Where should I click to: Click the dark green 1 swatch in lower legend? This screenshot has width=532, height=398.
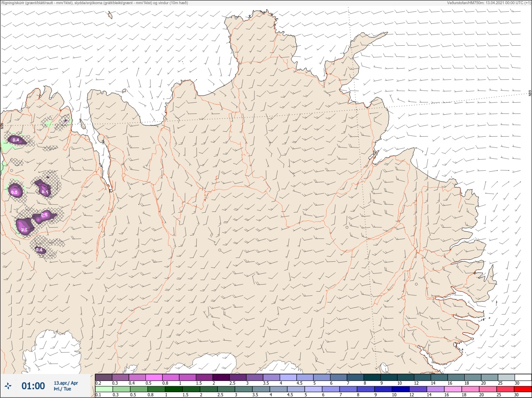click(174, 389)
